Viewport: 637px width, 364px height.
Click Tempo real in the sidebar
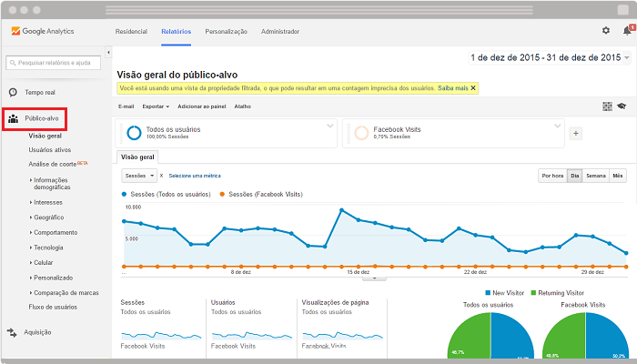coord(40,92)
